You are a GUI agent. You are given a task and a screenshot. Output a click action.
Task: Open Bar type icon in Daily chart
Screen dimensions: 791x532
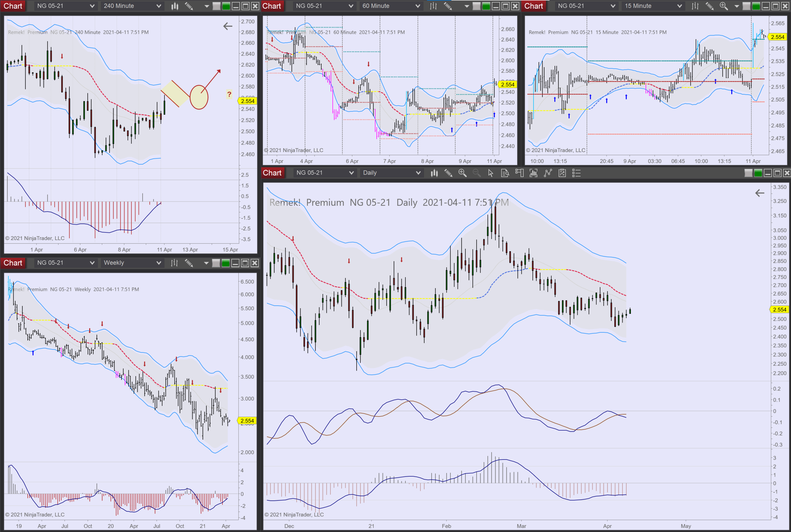434,173
